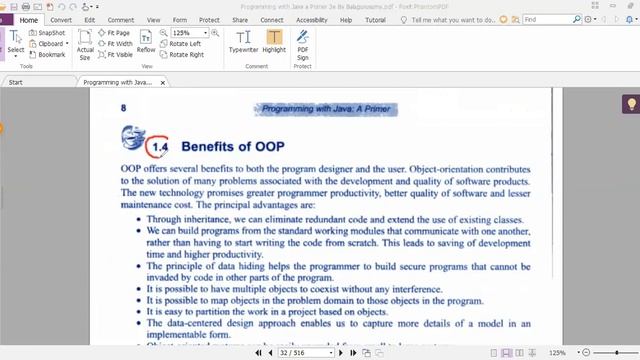This screenshot has height=360, width=640.
Task: Open the 125% zoom level dropdown in ribbon
Action: pyautogui.click(x=205, y=33)
